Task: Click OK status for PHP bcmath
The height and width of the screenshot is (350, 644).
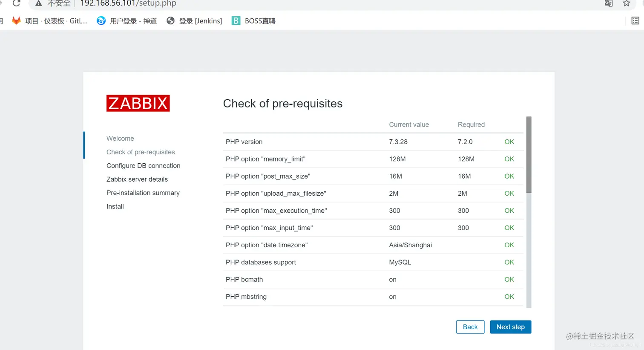Action: pyautogui.click(x=509, y=280)
